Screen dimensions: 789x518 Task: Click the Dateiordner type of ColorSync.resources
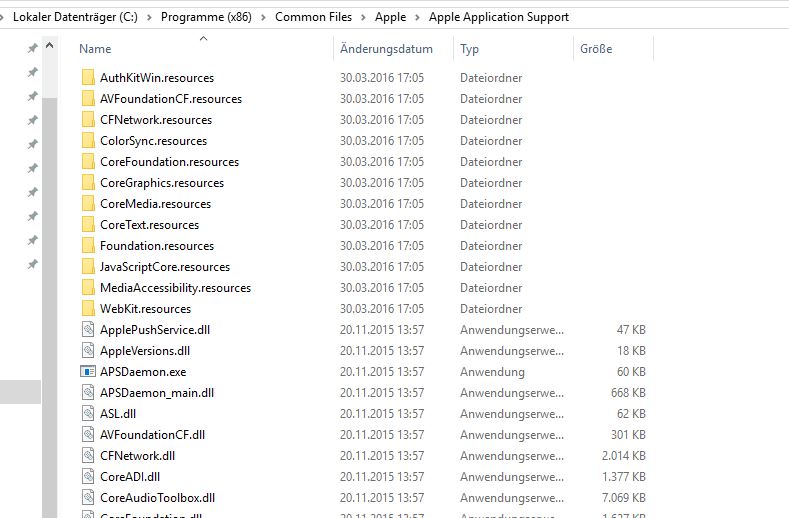click(491, 141)
